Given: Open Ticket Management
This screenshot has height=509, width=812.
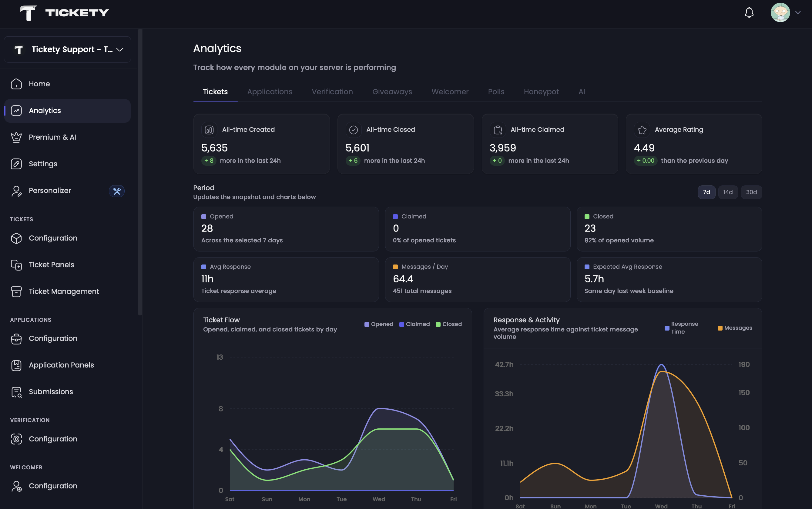Looking at the screenshot, I should click(x=67, y=291).
